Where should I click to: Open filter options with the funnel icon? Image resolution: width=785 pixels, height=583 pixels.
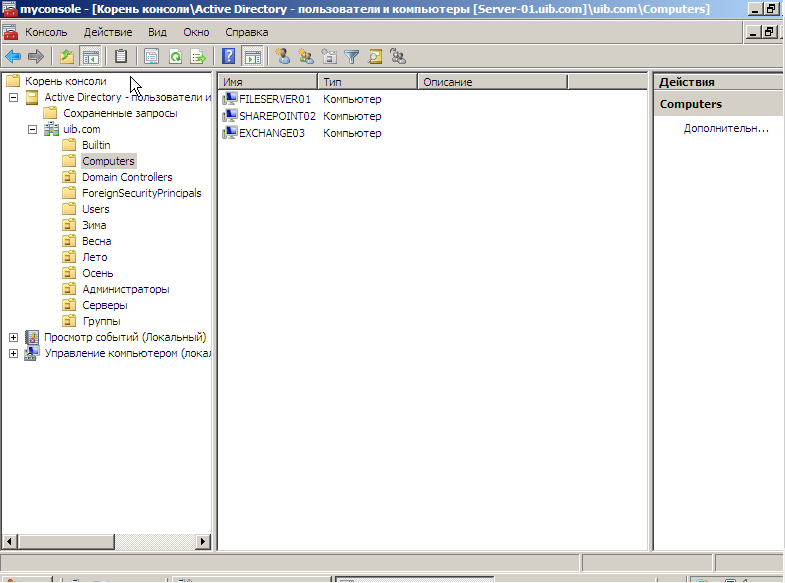point(352,57)
